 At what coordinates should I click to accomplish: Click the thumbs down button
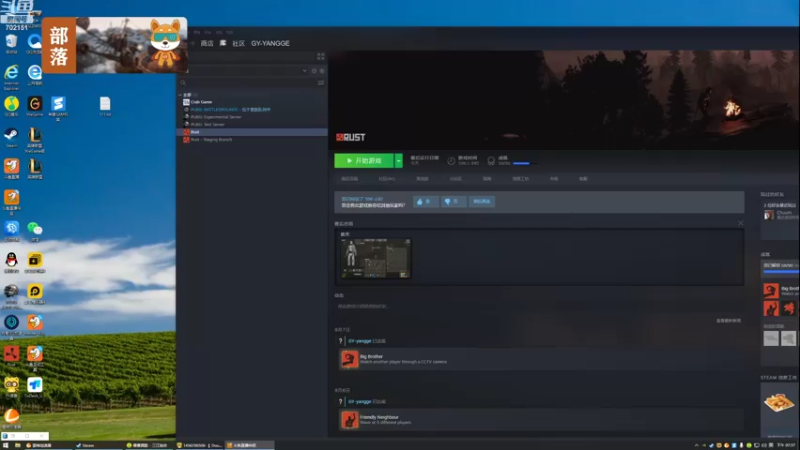click(453, 202)
